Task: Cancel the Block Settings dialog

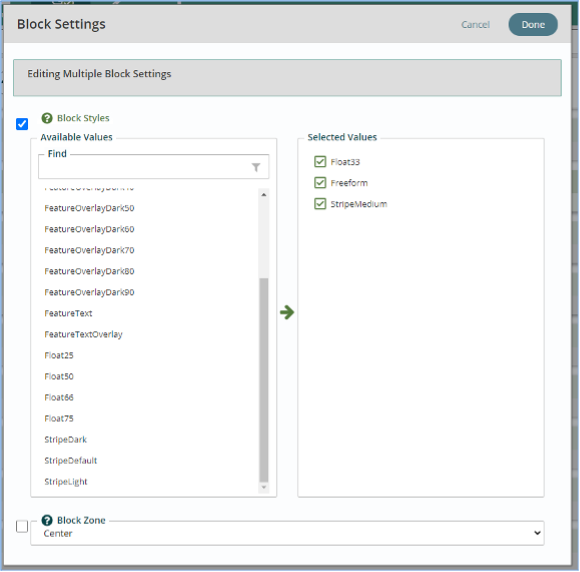Action: [475, 24]
